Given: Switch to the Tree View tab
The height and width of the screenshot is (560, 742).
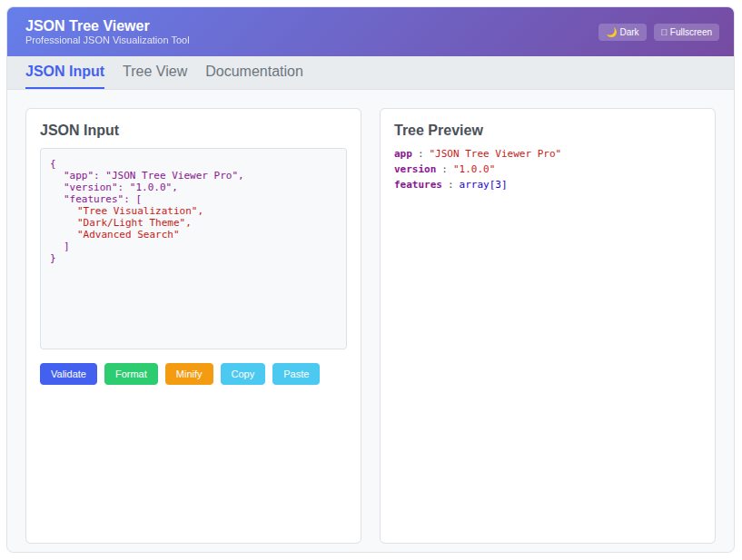Looking at the screenshot, I should 155,72.
